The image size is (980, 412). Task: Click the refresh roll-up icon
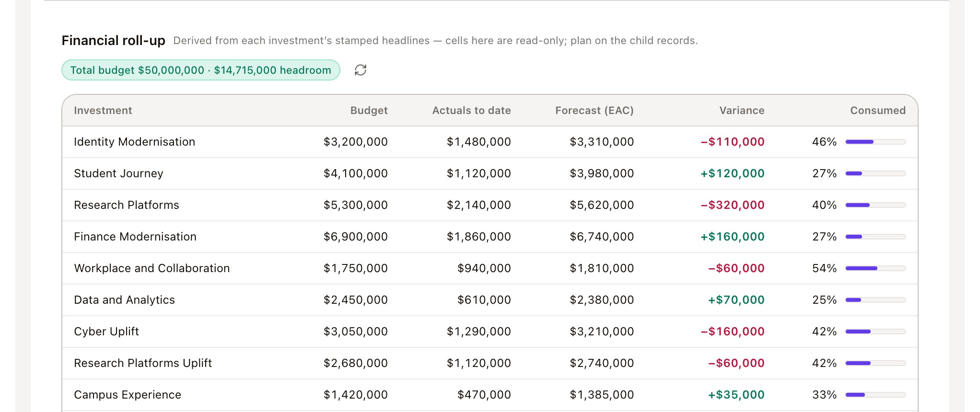pos(361,70)
